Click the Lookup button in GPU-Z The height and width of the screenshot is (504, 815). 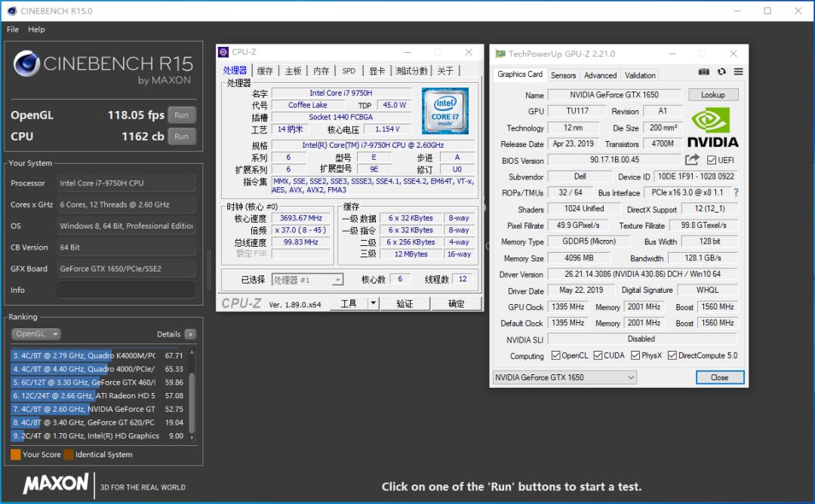point(712,94)
